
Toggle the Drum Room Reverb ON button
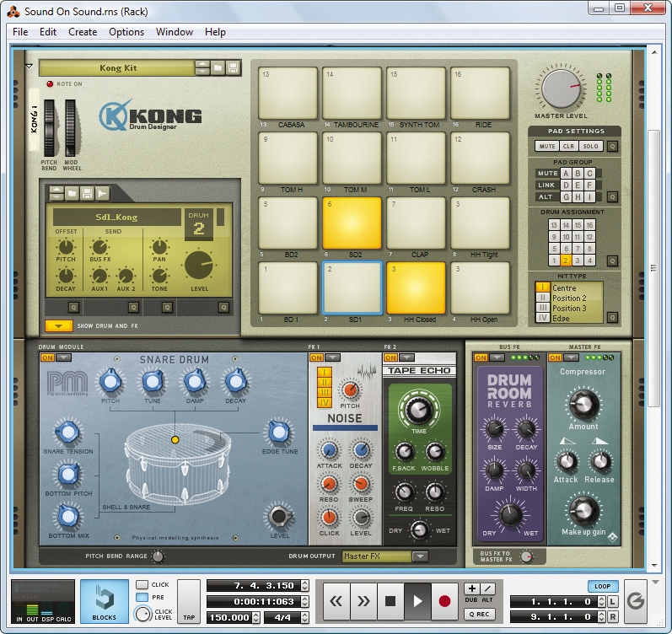481,357
